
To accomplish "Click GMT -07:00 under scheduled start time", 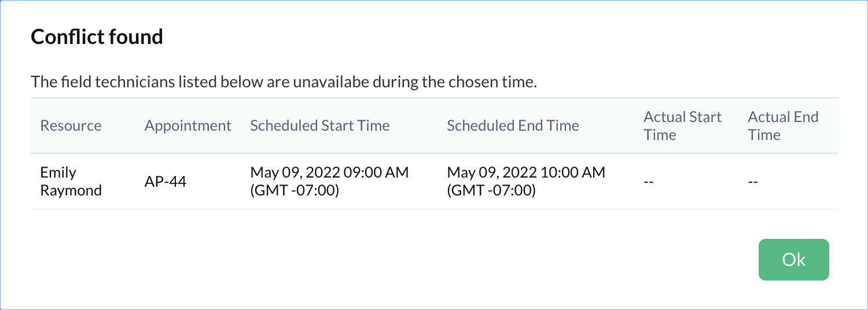I will (295, 190).
